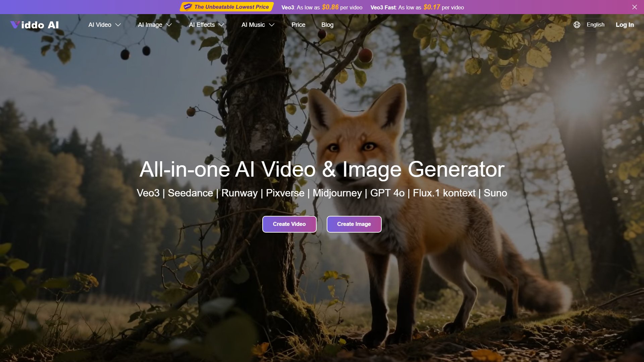Viewport: 644px width, 362px height.
Task: Close the promotional banner with X
Action: [635, 7]
